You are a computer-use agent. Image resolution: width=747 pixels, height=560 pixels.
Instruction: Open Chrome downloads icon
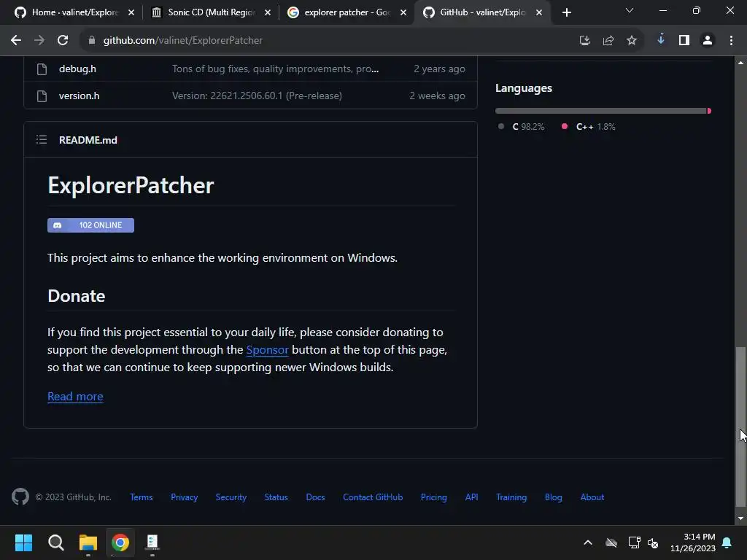point(661,39)
